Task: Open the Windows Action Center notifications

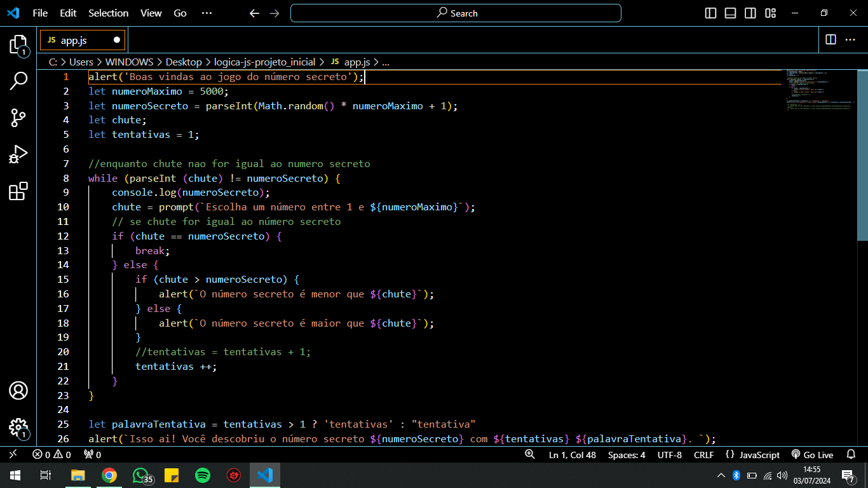Action: point(848,475)
